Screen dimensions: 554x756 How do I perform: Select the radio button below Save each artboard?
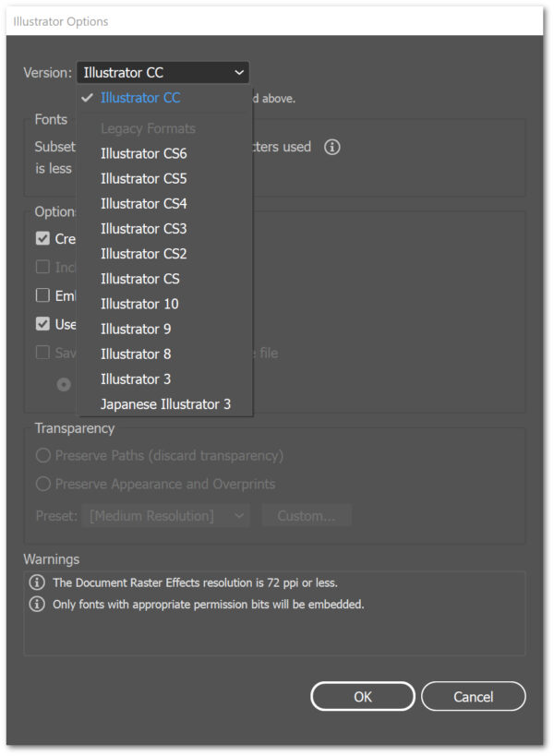coord(63,384)
